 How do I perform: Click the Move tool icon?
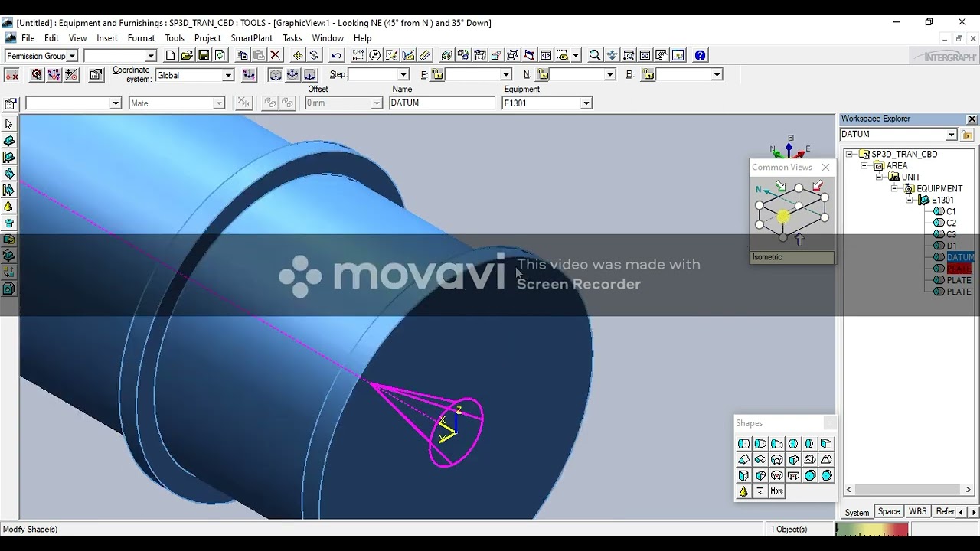click(298, 55)
